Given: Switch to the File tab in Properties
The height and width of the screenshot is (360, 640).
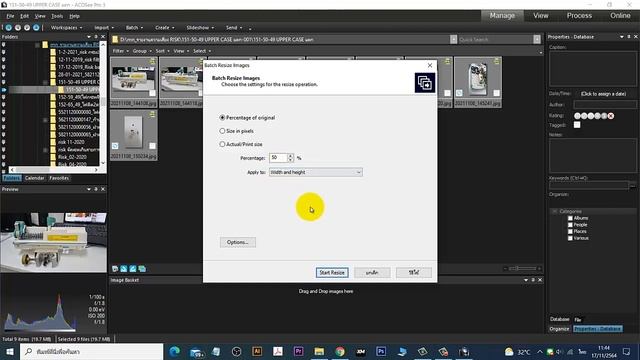Looking at the screenshot, I should (x=578, y=319).
